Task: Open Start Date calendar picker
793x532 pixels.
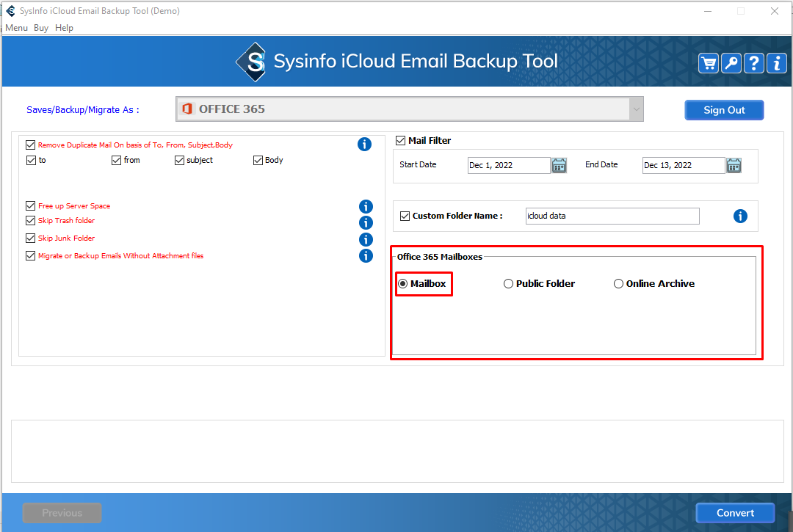Action: pos(560,165)
